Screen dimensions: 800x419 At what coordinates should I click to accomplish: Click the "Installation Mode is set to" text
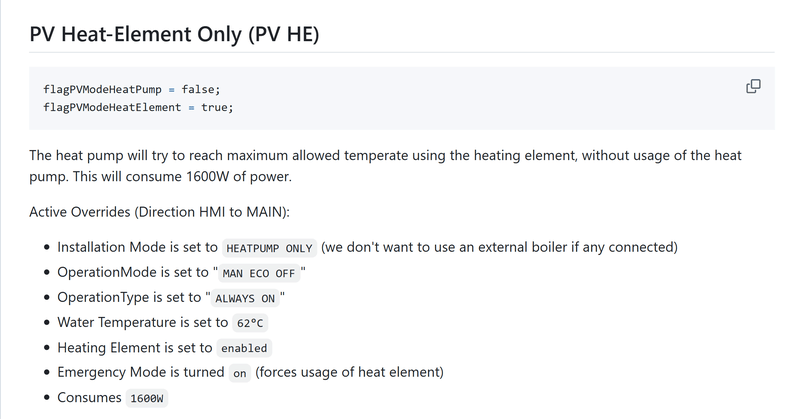pyautogui.click(x=137, y=247)
